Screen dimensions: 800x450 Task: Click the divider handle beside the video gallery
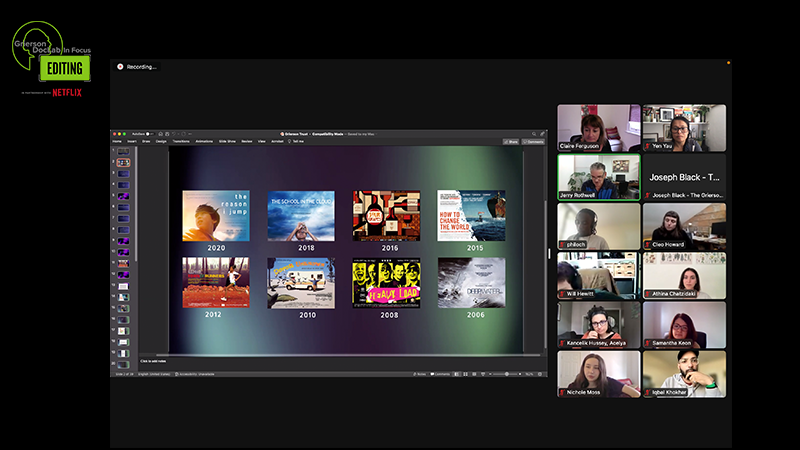(x=549, y=254)
